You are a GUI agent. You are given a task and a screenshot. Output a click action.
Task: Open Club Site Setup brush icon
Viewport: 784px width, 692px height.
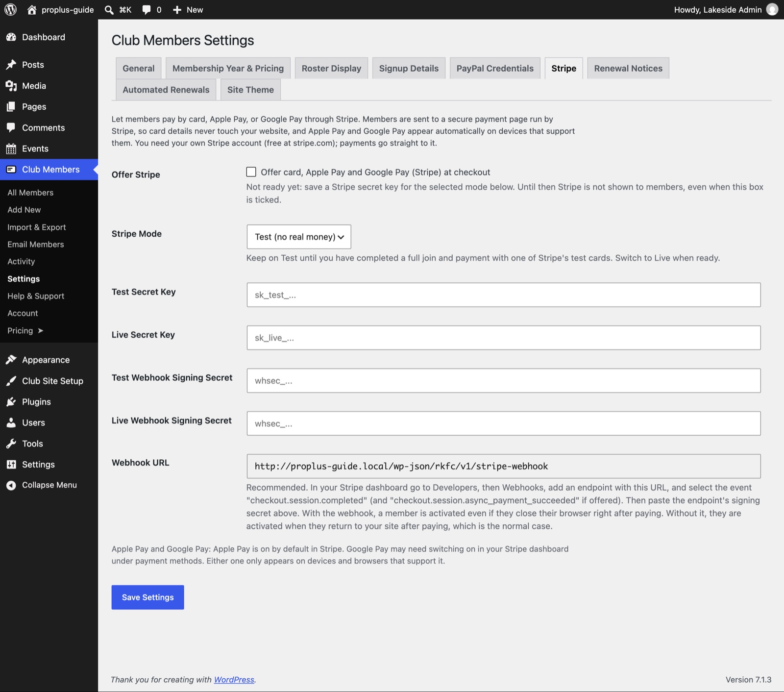coord(11,381)
